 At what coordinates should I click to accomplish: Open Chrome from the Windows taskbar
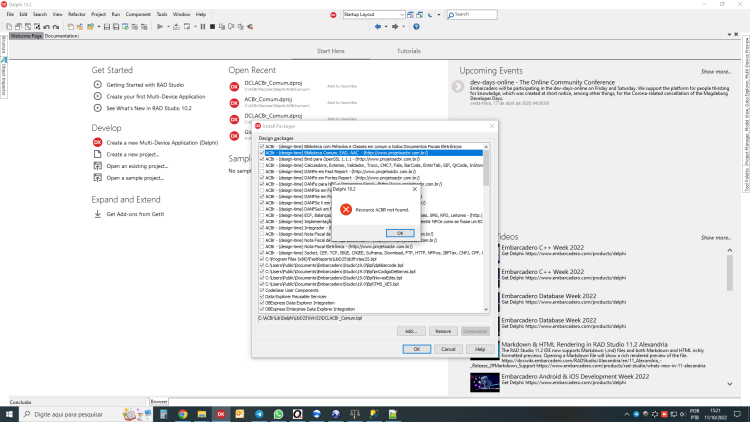pos(183,414)
